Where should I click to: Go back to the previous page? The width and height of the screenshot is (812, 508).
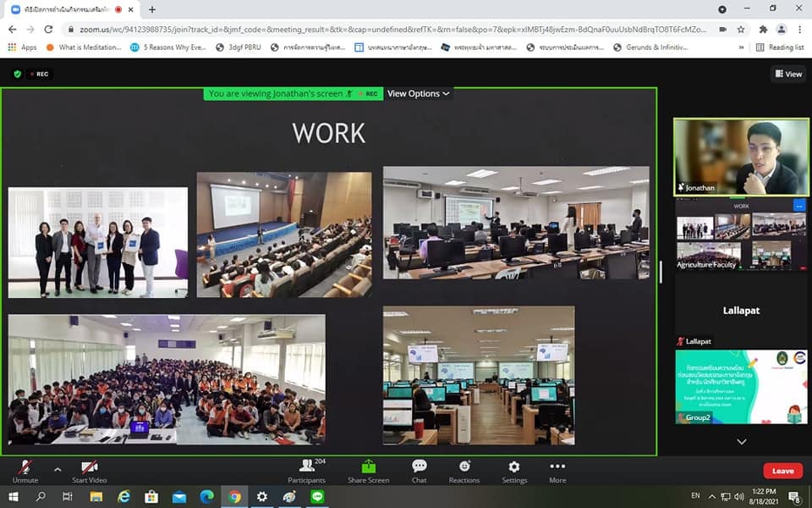click(13, 30)
